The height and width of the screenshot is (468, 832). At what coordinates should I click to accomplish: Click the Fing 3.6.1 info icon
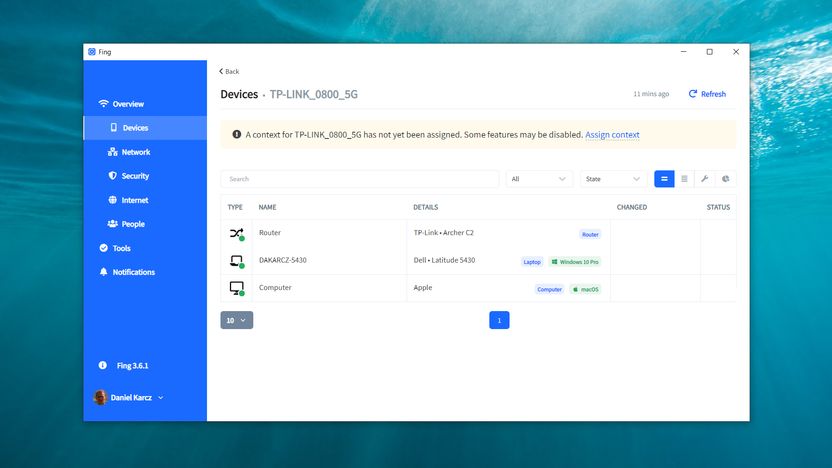click(x=103, y=365)
